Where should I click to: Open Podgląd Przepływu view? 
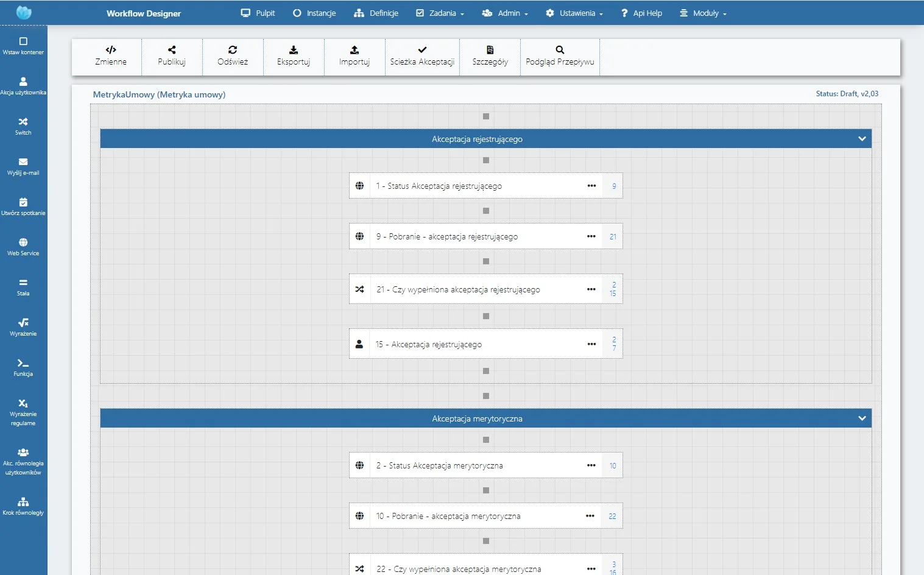point(559,56)
